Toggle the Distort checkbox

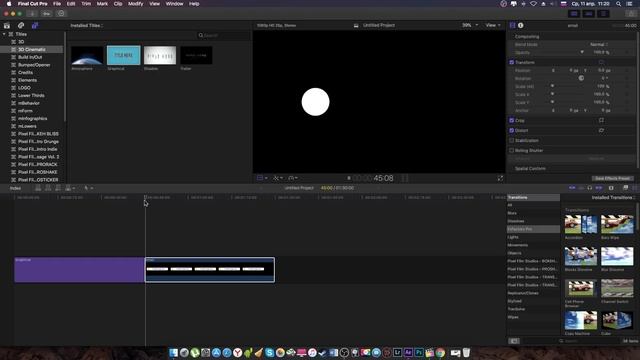tap(512, 131)
